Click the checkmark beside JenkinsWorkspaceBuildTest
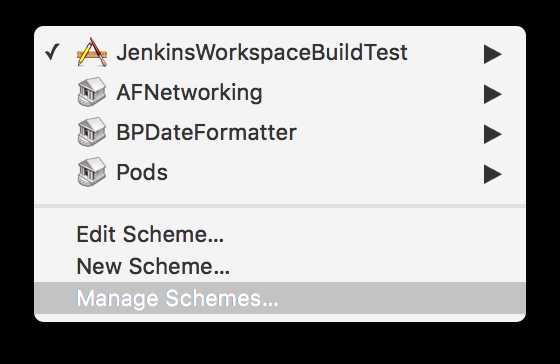560x364 pixels. coord(52,52)
